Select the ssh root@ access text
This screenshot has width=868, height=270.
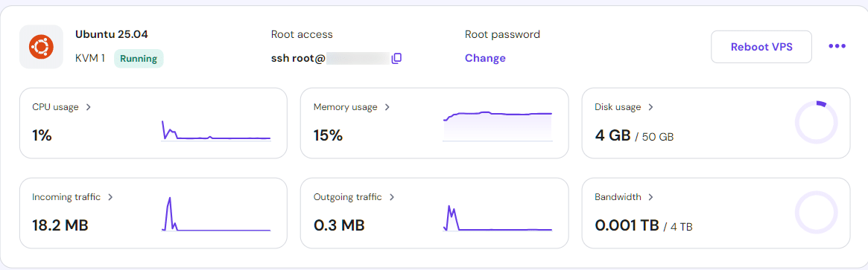(x=297, y=58)
